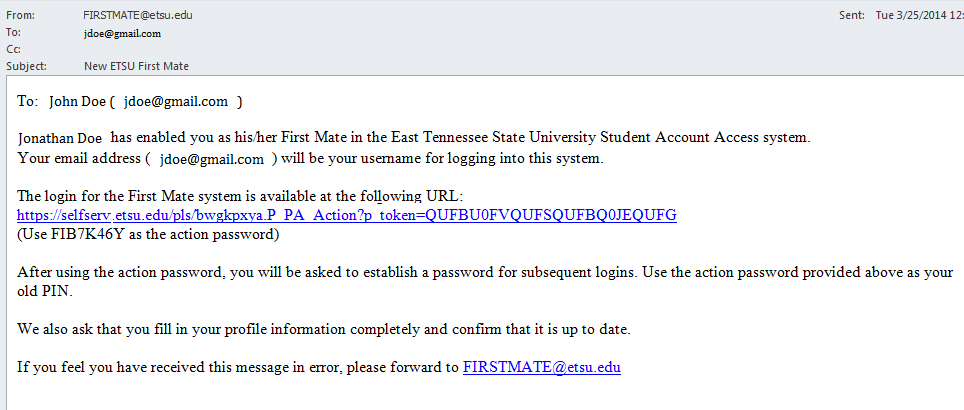Click the subject text New ETSU First Mate
The height and width of the screenshot is (410, 964).
tap(136, 66)
